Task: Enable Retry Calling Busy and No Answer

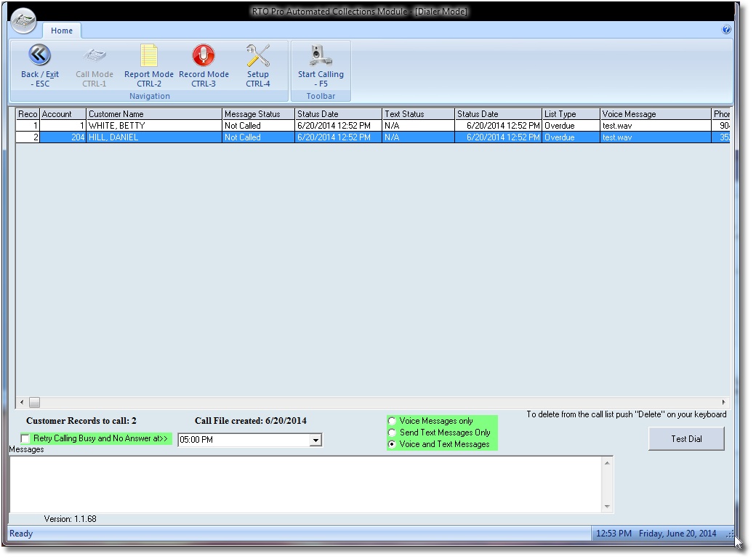Action: point(26,439)
